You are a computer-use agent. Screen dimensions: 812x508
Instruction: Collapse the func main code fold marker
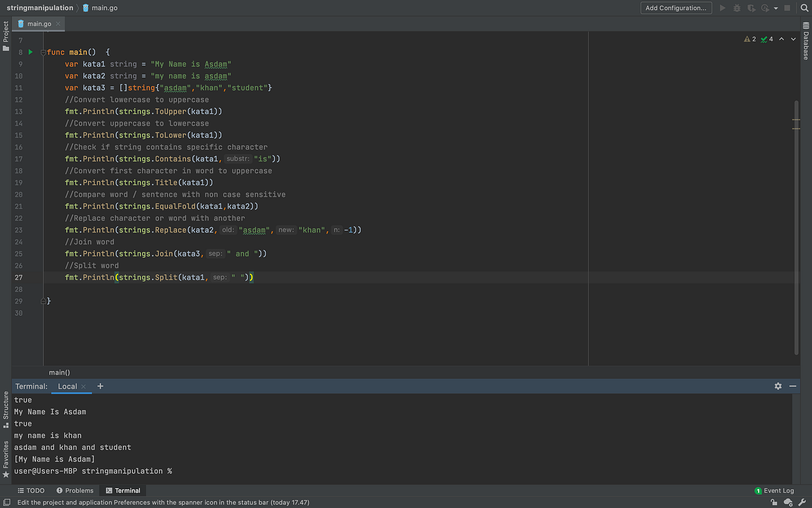point(43,52)
